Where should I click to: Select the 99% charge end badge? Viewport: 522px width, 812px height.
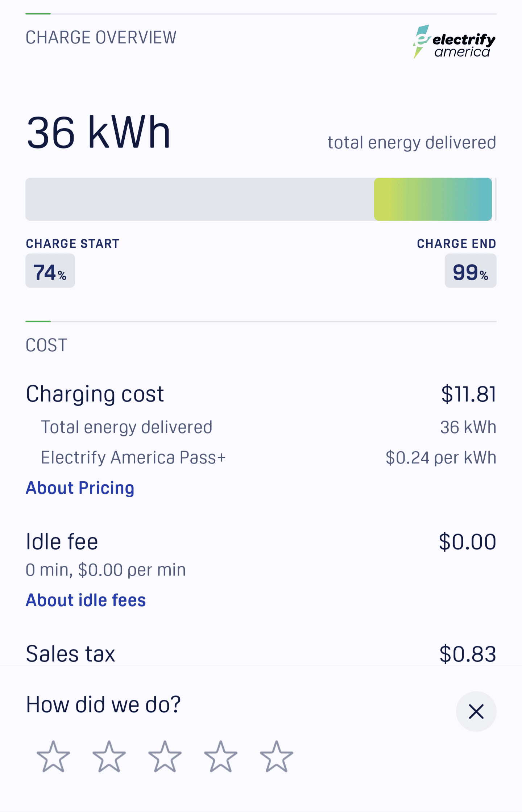[x=471, y=271]
